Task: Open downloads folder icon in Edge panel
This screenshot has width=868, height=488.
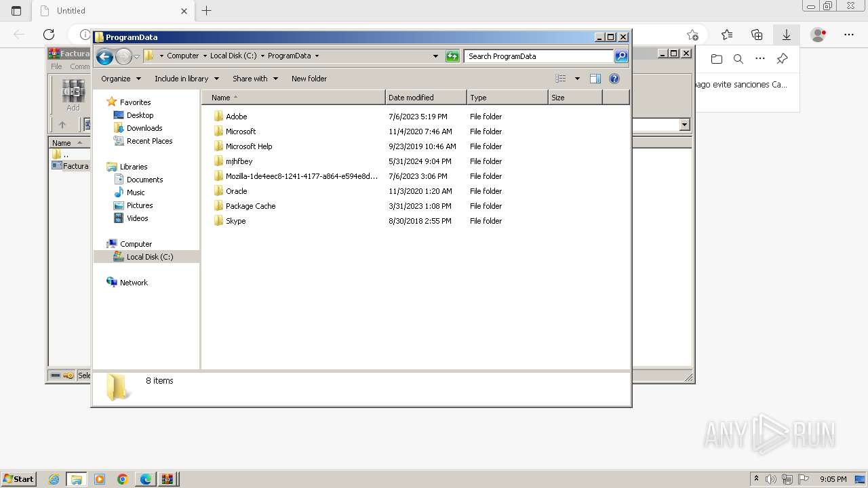Action: tap(717, 59)
